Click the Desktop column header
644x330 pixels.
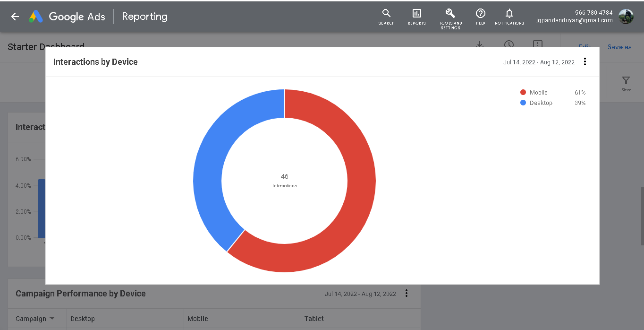[83, 319]
